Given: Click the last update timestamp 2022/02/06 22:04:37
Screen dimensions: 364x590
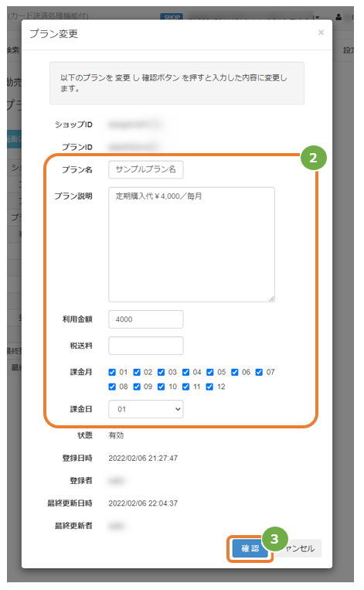Looking at the screenshot, I should (x=143, y=503).
